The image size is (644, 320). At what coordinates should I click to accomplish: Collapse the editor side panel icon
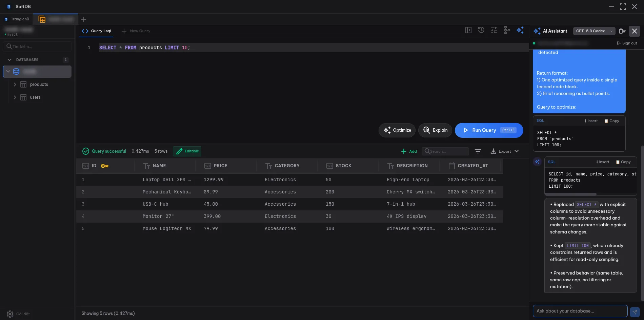coord(468,30)
